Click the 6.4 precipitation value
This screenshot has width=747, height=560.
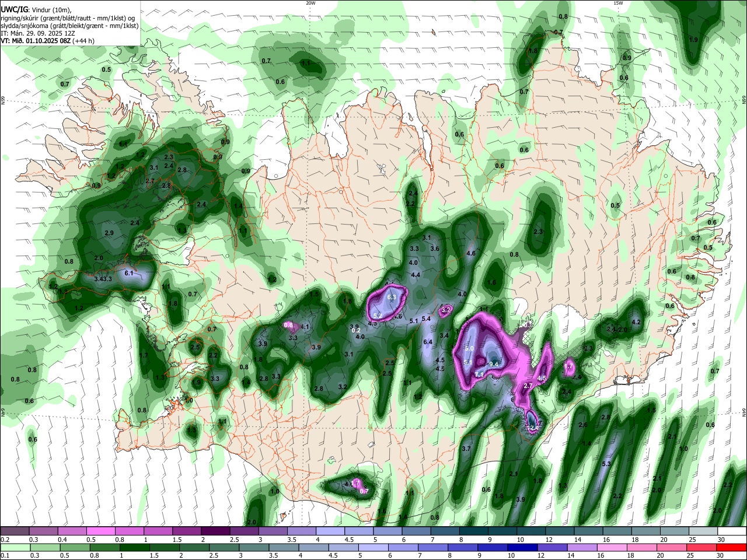click(x=428, y=342)
